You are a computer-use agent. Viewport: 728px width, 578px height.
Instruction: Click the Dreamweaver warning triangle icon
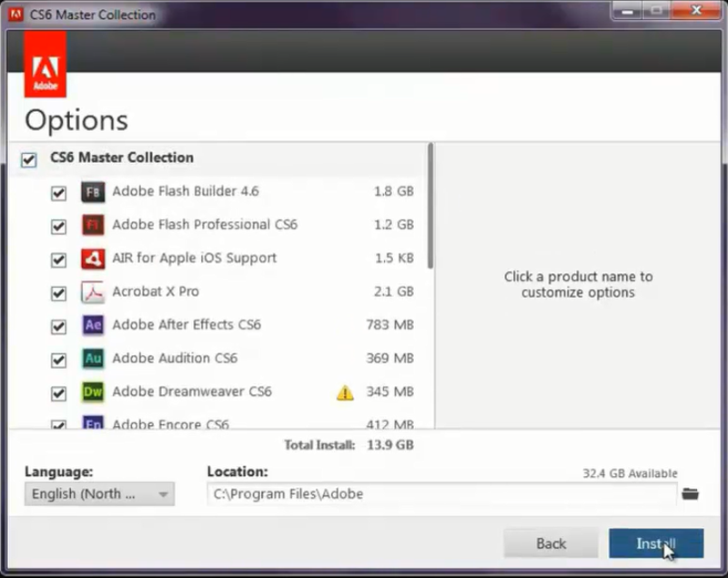tap(345, 392)
